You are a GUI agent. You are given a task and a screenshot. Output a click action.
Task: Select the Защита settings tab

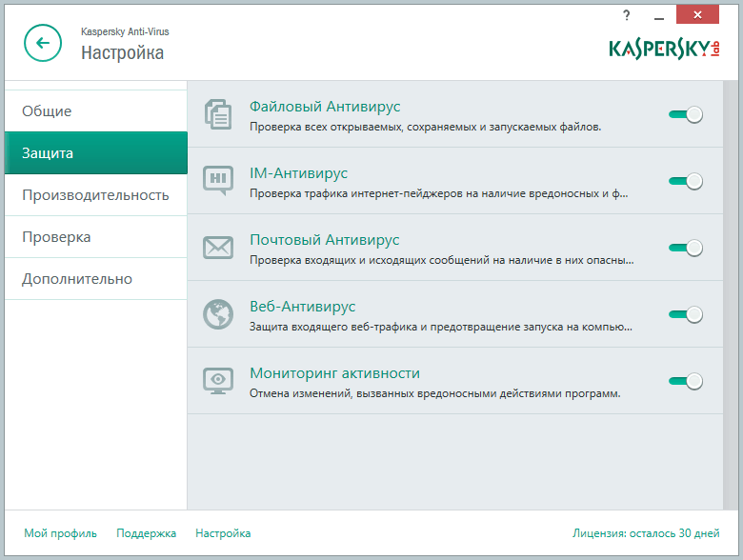tap(95, 153)
